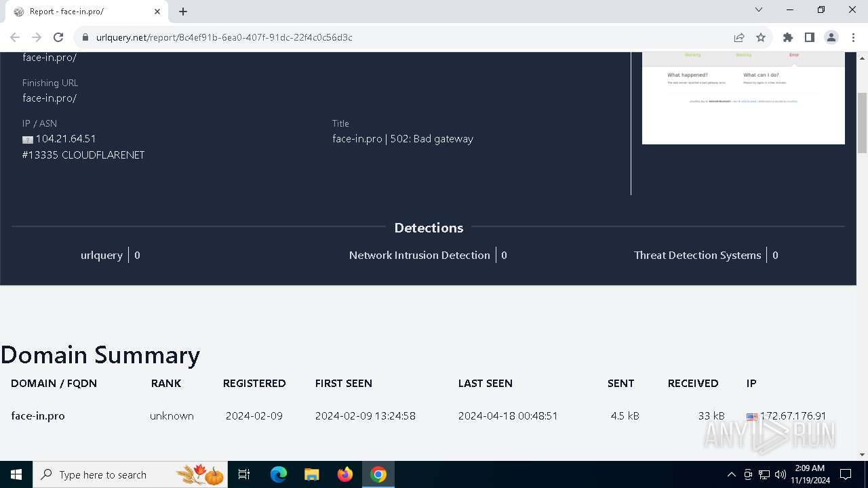Click the taskbar search box
Screen dimensions: 868x488
tap(132, 474)
